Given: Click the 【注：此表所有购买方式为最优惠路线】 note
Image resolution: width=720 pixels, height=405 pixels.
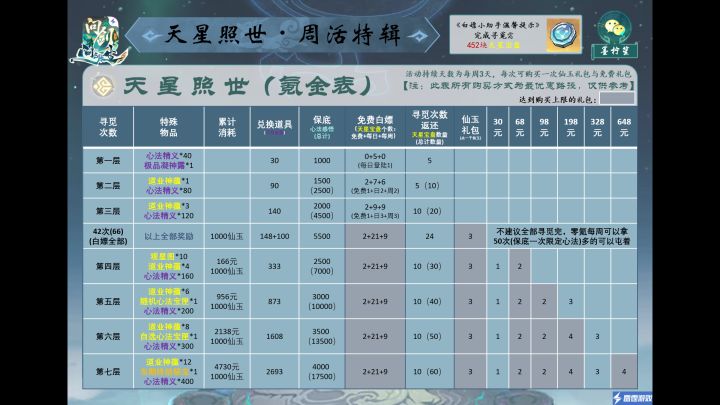Looking at the screenshot, I should [519, 86].
